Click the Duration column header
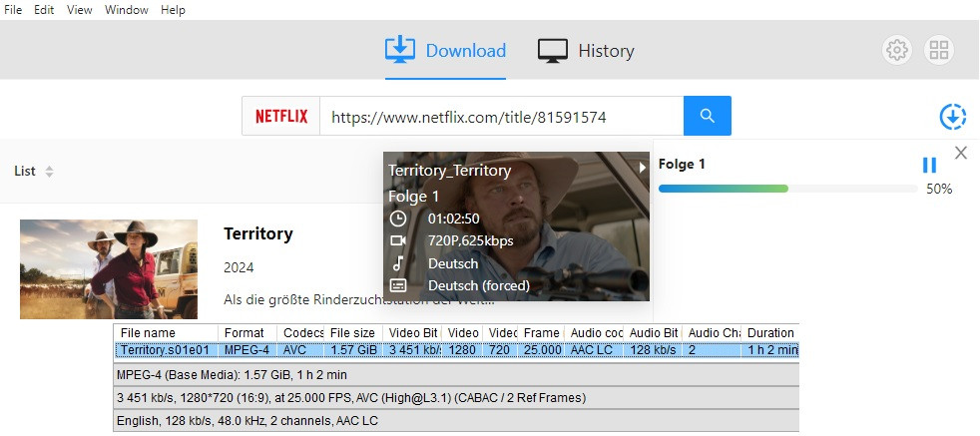The height and width of the screenshot is (436, 980). [x=770, y=332]
